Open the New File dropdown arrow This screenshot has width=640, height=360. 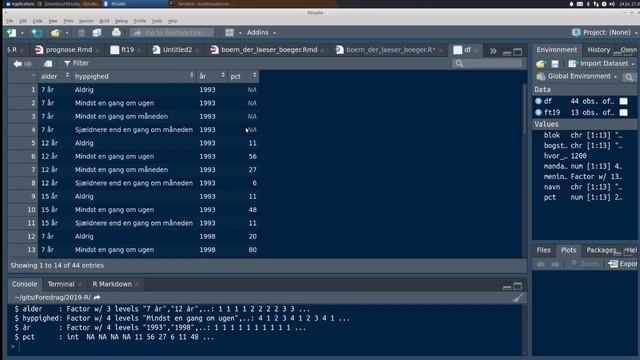[x=22, y=33]
